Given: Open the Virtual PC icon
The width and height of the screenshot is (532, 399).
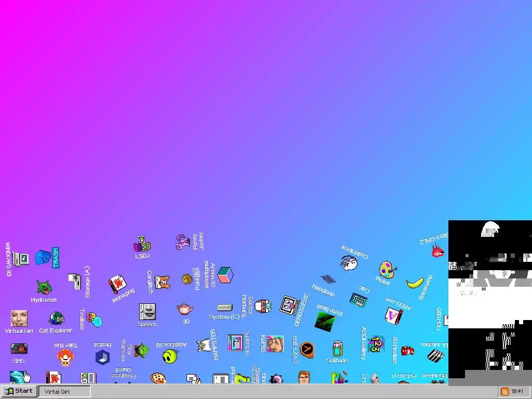Looking at the screenshot, I should click(x=235, y=343).
